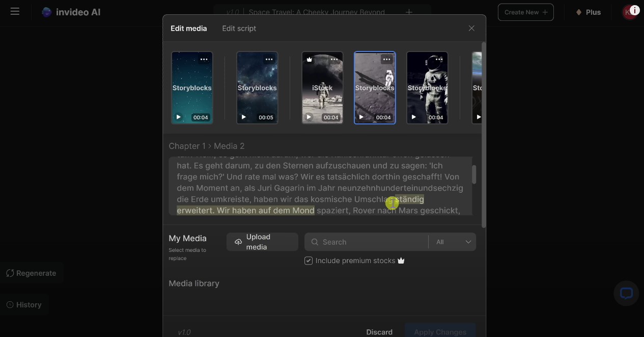The height and width of the screenshot is (337, 644).
Task: Click the script text scrollbar
Action: (474, 175)
